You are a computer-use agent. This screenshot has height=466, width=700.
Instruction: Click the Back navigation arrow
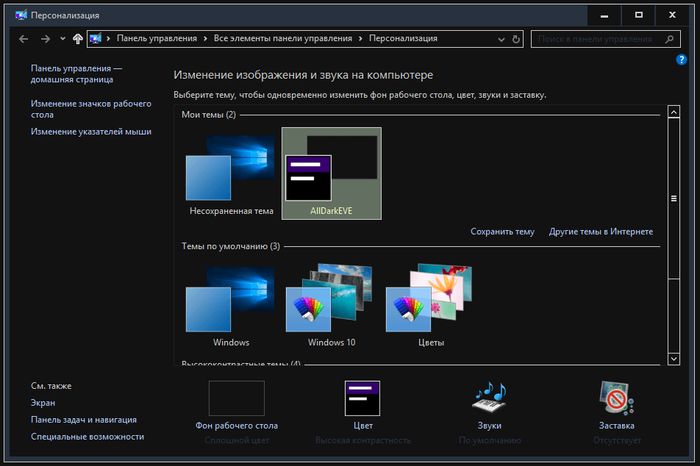pos(24,39)
